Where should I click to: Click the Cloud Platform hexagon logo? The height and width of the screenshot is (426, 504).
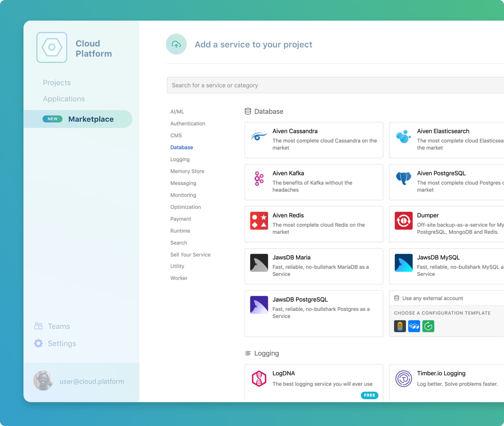[52, 47]
